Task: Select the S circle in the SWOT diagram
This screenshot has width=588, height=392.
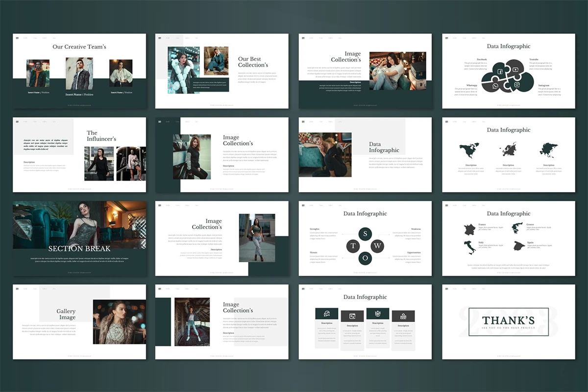Action: 365,234
